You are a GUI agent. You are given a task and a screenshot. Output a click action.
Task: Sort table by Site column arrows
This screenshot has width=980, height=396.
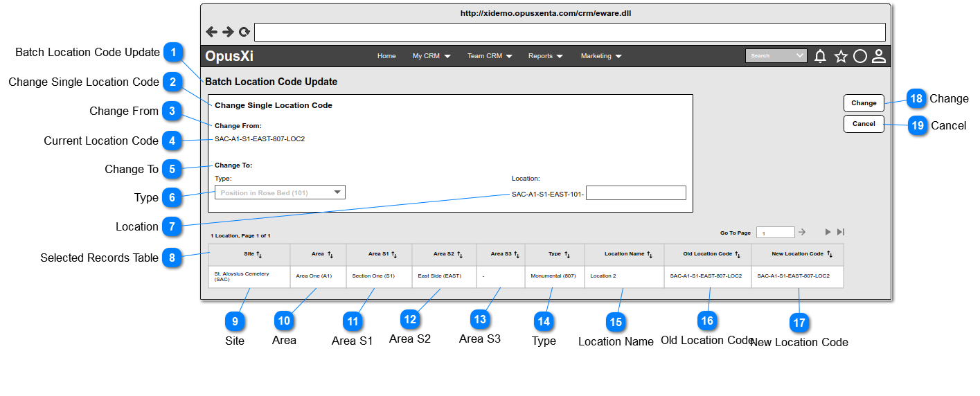pos(259,255)
